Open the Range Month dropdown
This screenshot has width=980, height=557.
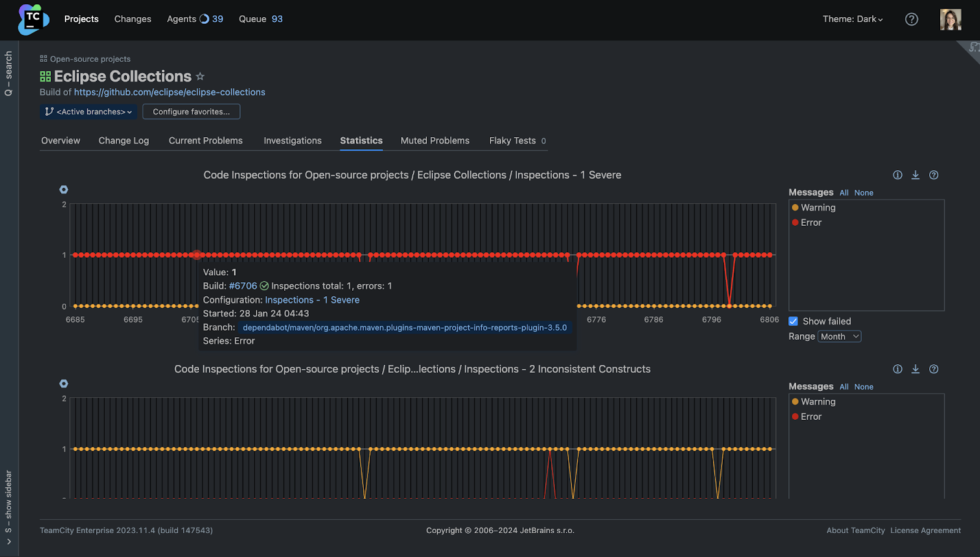(x=840, y=337)
